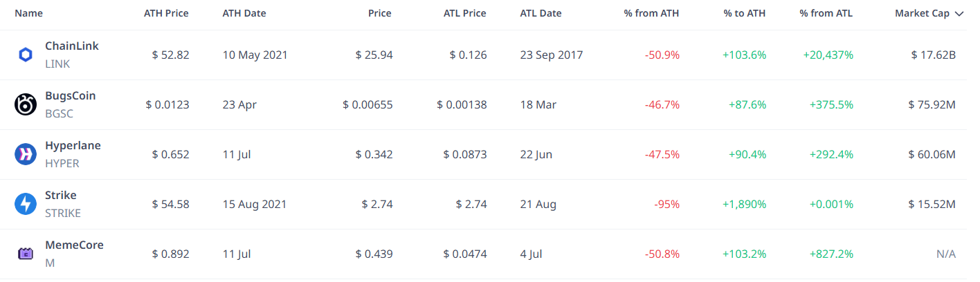Sort by % from ATH header
The width and height of the screenshot is (980, 282).
(651, 13)
